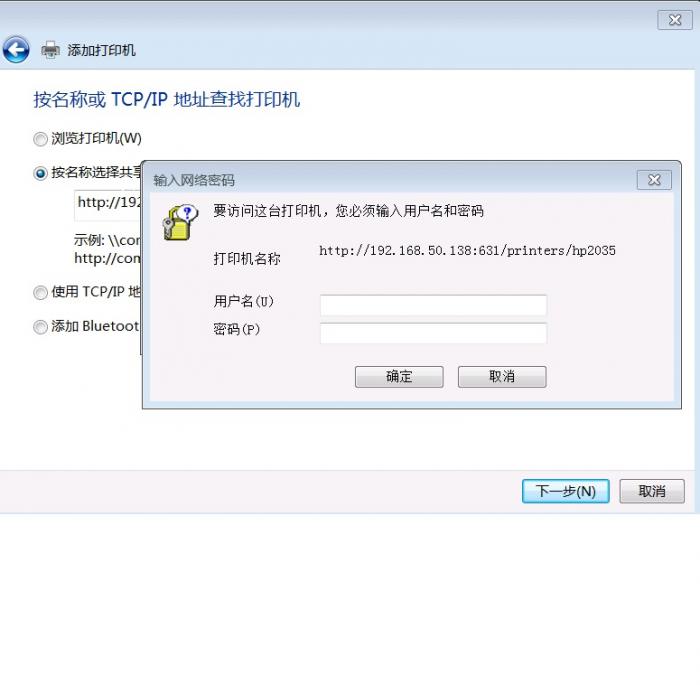Select the 添加 Bluetooth printer radio option
The image size is (700, 685).
(x=40, y=327)
